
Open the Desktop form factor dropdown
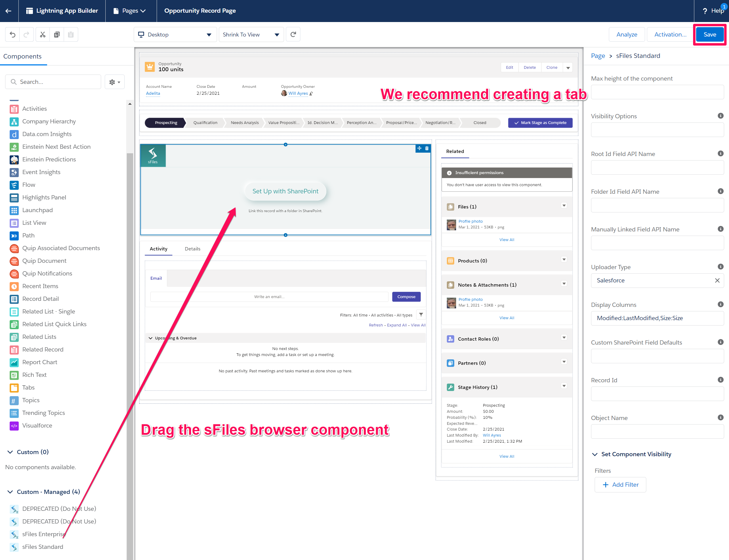(175, 34)
